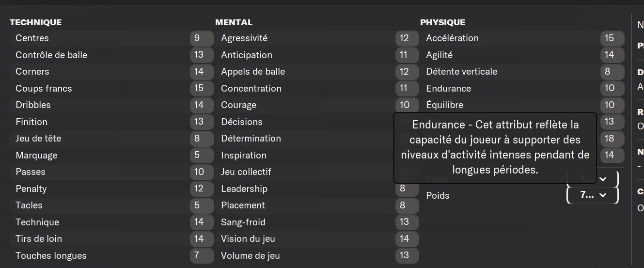Click the Coups francs value 15
This screenshot has height=268, width=644.
pos(202,88)
